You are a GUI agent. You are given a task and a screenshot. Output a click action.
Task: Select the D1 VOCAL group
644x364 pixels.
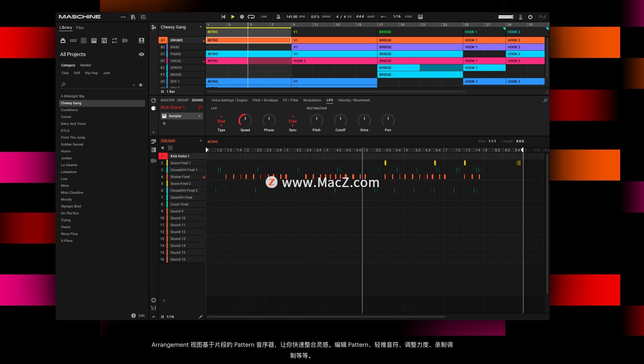pyautogui.click(x=181, y=61)
